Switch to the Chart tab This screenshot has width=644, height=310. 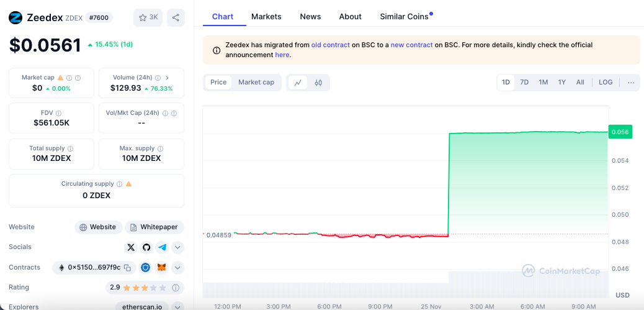coord(223,17)
